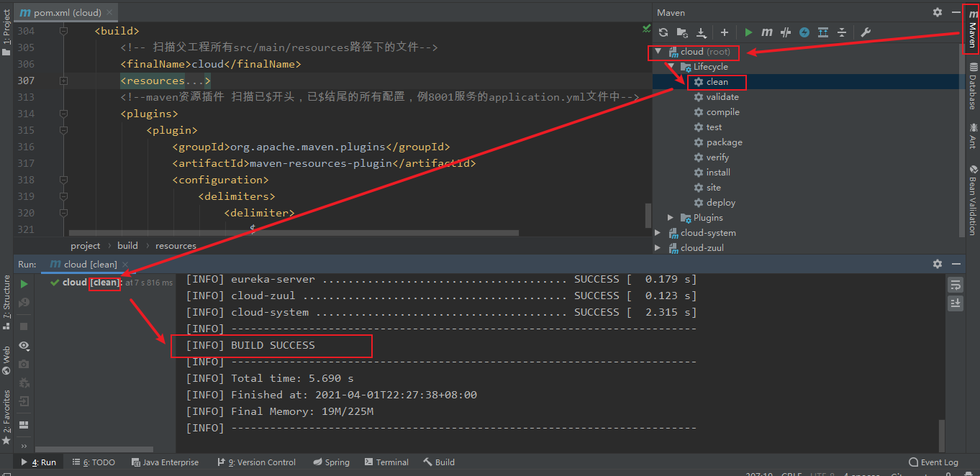Open the Ant side tab
Screen dimensions: 980x476
pos(972,135)
